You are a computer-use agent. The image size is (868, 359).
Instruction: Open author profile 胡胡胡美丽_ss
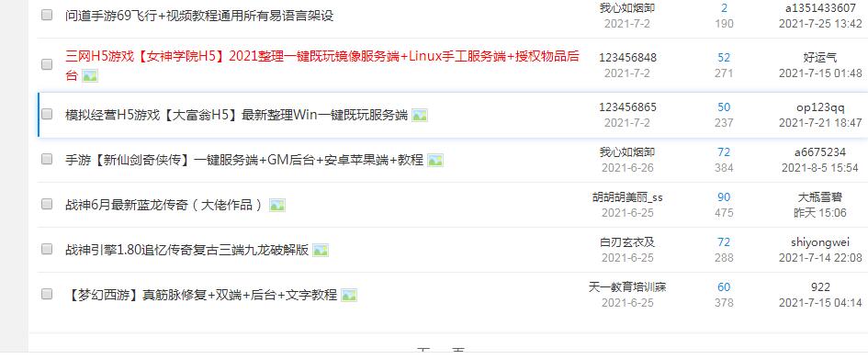pos(627,197)
